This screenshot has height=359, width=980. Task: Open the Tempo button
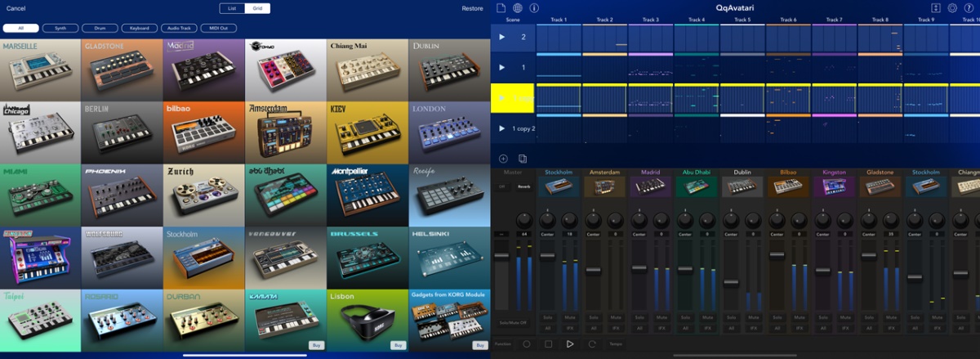[615, 343]
